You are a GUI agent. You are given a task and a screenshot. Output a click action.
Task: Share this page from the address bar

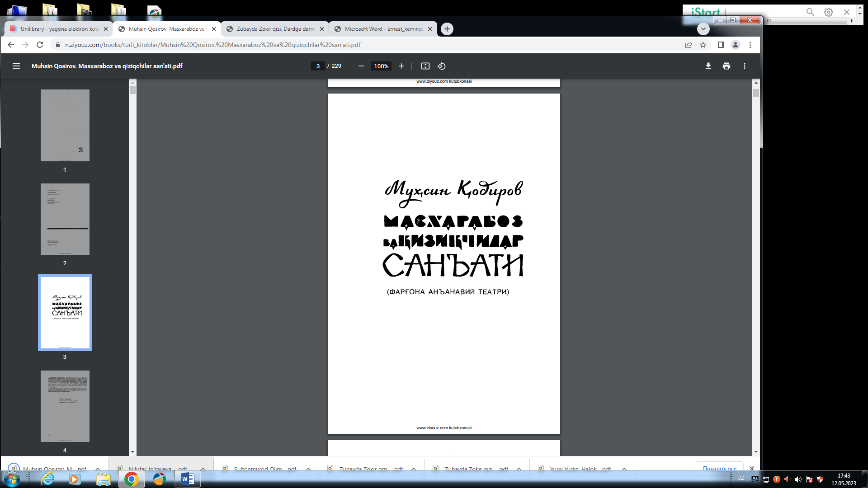[x=688, y=45]
